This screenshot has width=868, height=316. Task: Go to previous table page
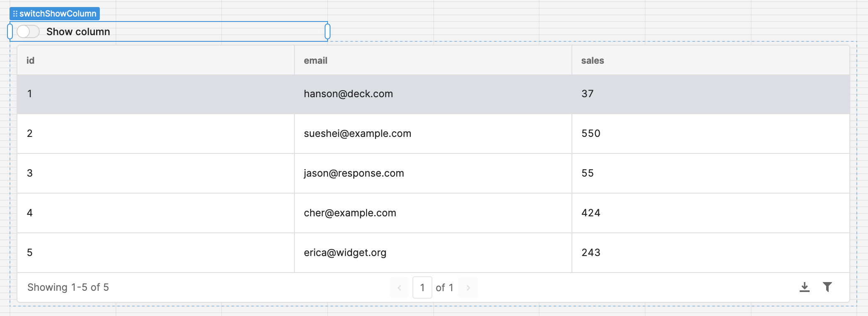point(399,287)
